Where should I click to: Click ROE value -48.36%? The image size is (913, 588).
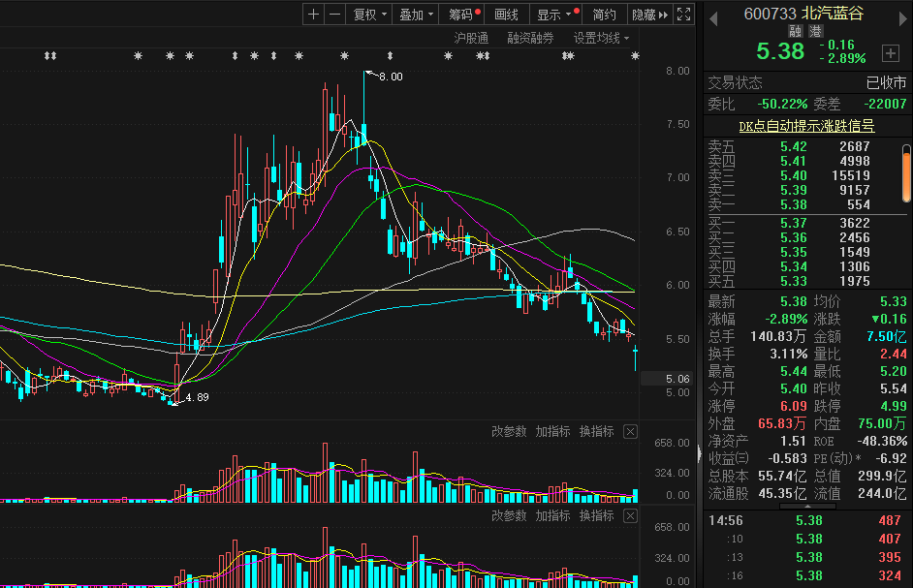pyautogui.click(x=882, y=442)
